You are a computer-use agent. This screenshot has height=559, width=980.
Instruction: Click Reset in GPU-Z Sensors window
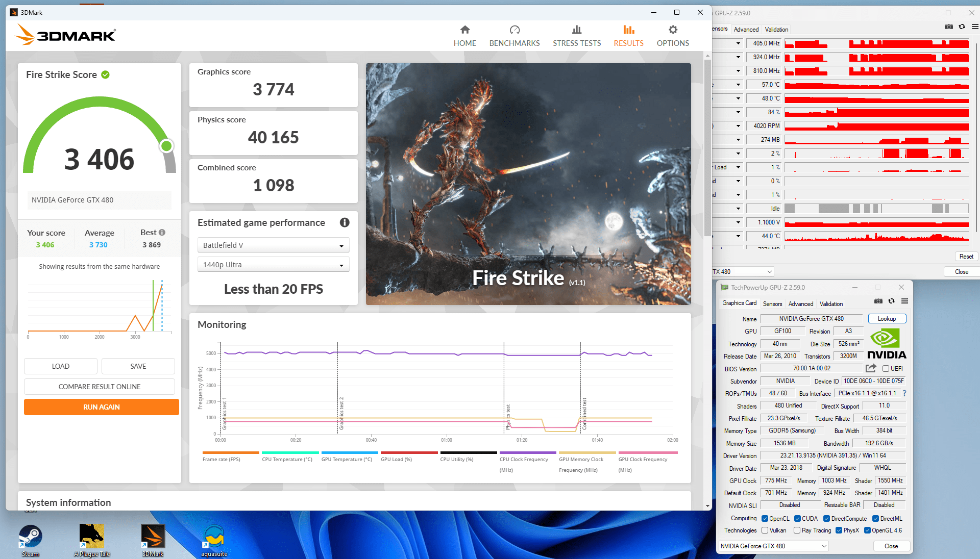966,257
